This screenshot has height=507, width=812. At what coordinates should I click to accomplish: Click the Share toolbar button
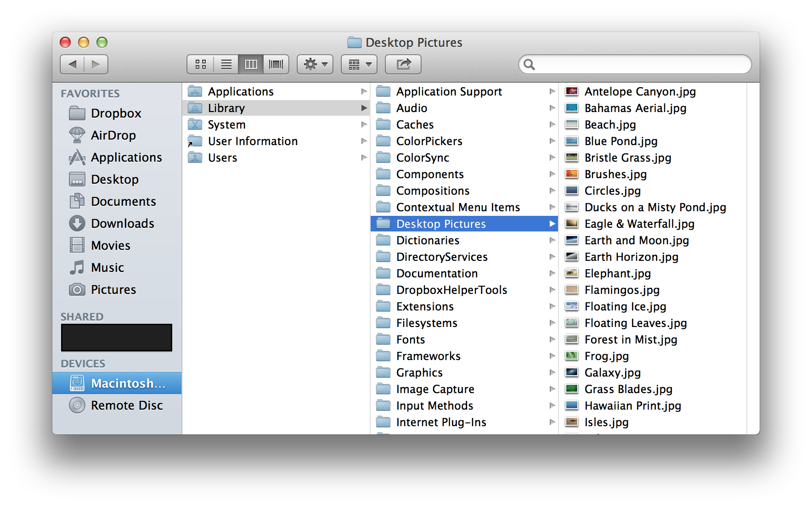403,64
